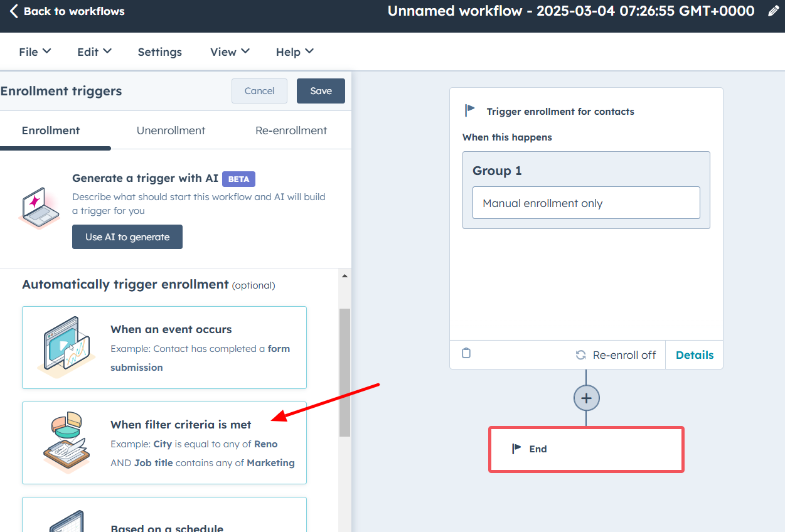
Task: Click the flag icon on Trigger enrollment for contacts
Action: click(x=469, y=110)
